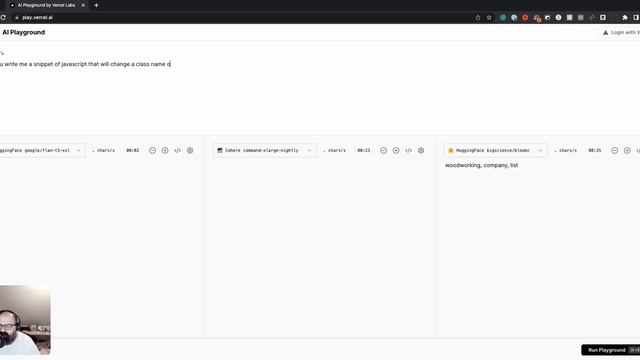Screen dimensions: 640x360
Task: Click the 00:23 timer on Cohere panel
Action: (364, 151)
